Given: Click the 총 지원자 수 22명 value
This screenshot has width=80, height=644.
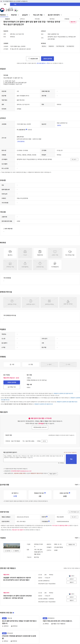Looking at the screenshot, I should 15,496.
